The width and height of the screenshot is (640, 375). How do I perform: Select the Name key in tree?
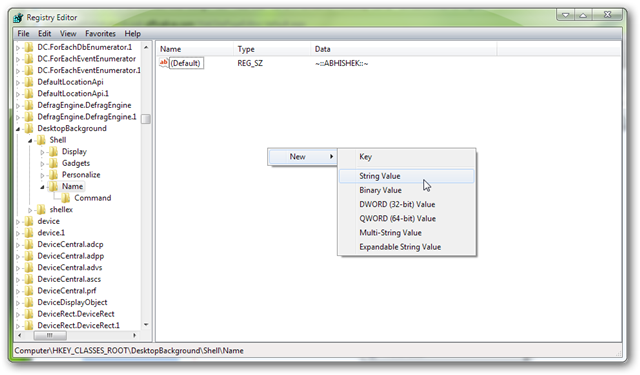point(72,186)
